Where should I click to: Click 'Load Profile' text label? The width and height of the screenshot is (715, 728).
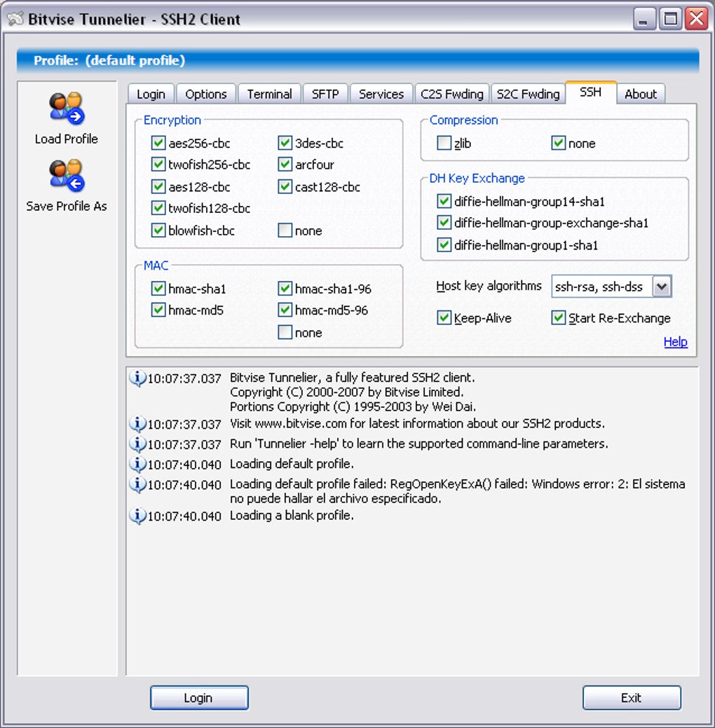coord(67,139)
